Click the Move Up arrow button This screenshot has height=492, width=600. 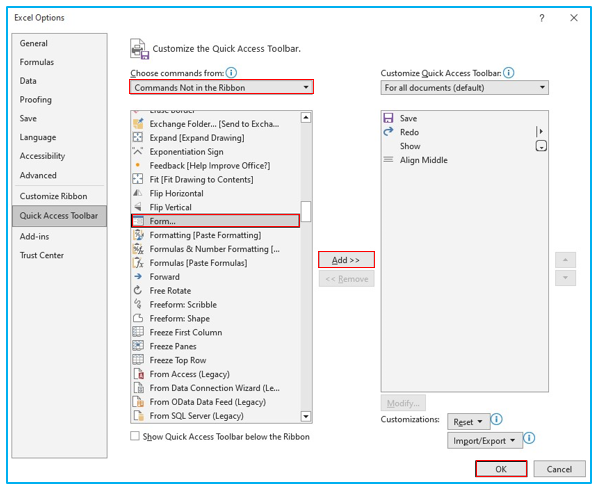coord(565,260)
